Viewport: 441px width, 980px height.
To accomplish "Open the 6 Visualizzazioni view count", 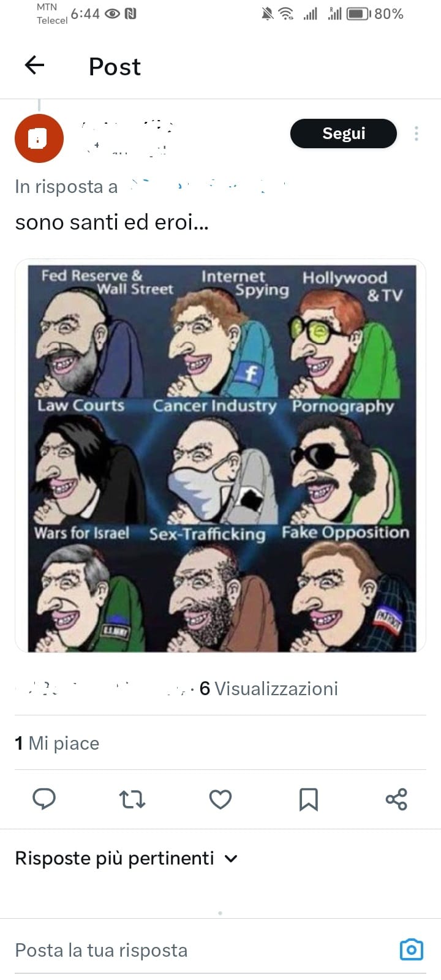I will click(x=269, y=688).
